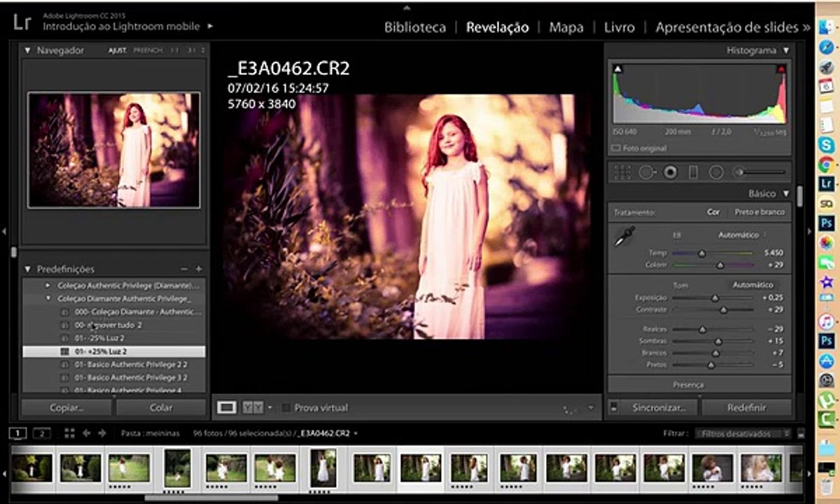Switch to the Mapa module
Image resolution: width=840 pixels, height=504 pixels.
(x=566, y=27)
